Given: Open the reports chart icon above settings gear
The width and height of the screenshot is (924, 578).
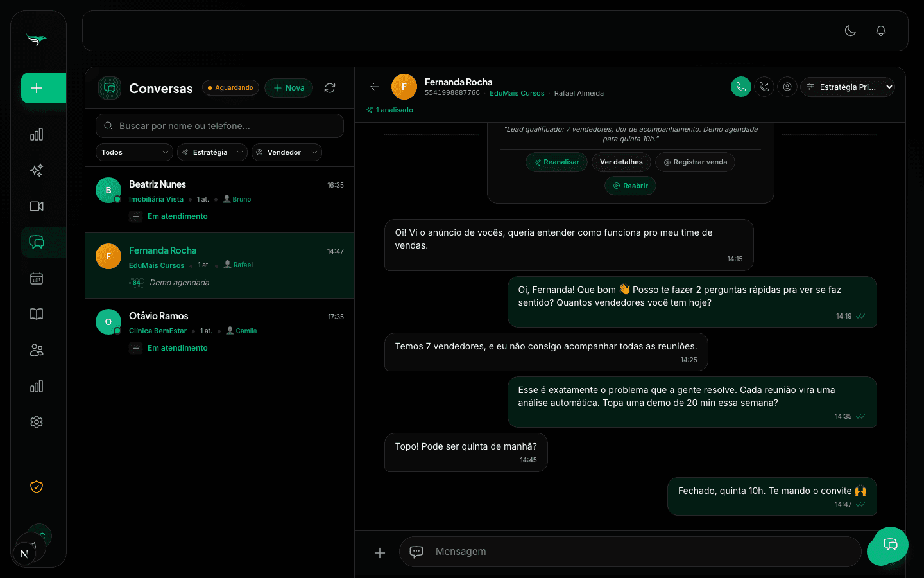Looking at the screenshot, I should click(37, 386).
